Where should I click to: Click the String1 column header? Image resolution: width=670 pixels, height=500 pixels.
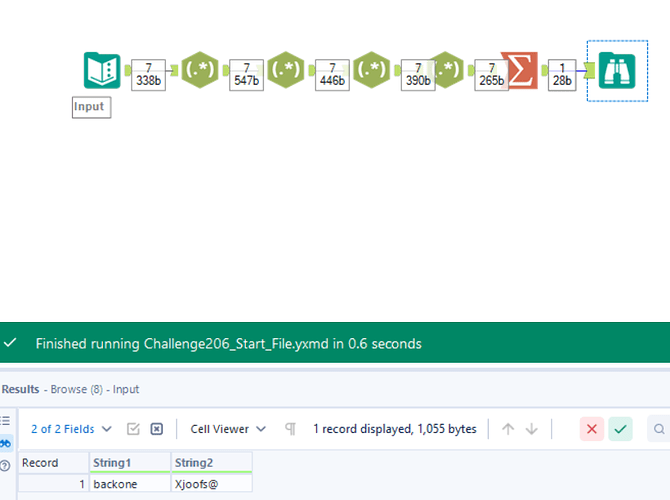tap(130, 463)
